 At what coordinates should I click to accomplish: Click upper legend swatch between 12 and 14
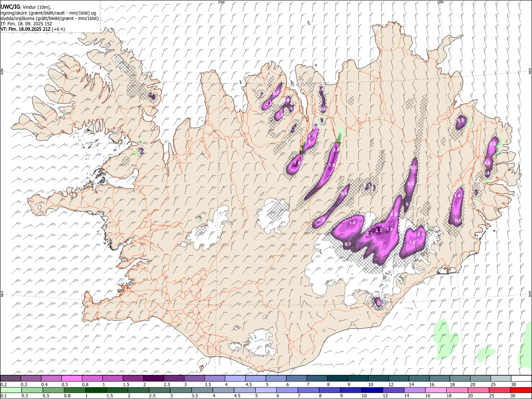click(x=399, y=378)
